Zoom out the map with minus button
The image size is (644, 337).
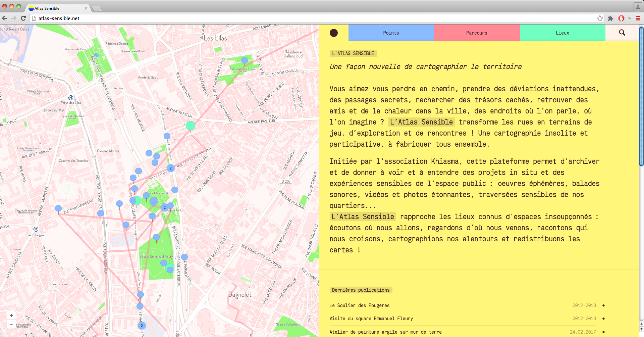tap(11, 324)
